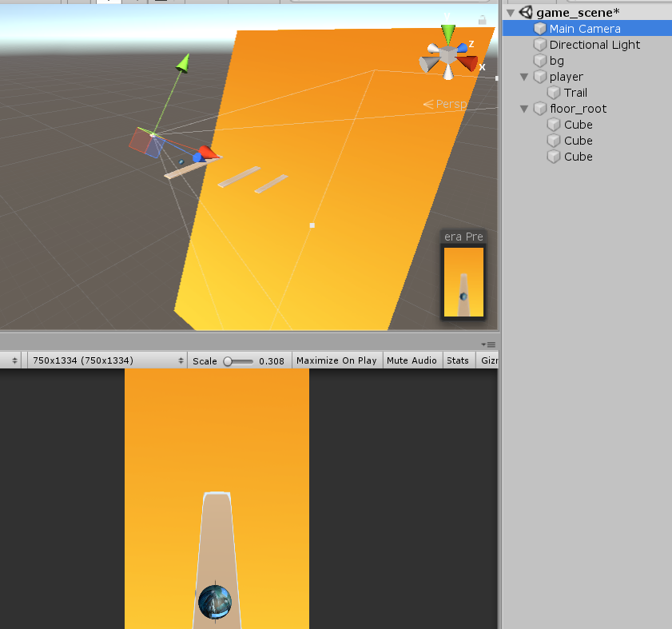Viewport: 672px width, 629px height.
Task: Click the first Cube's icon under floor_root
Action: click(554, 125)
